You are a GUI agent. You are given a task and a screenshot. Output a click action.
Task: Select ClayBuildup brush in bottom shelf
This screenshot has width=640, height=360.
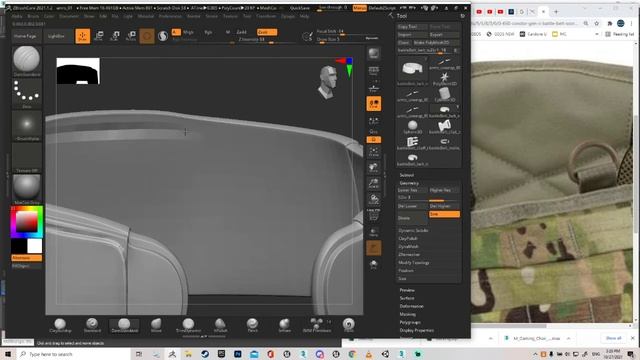point(60,325)
